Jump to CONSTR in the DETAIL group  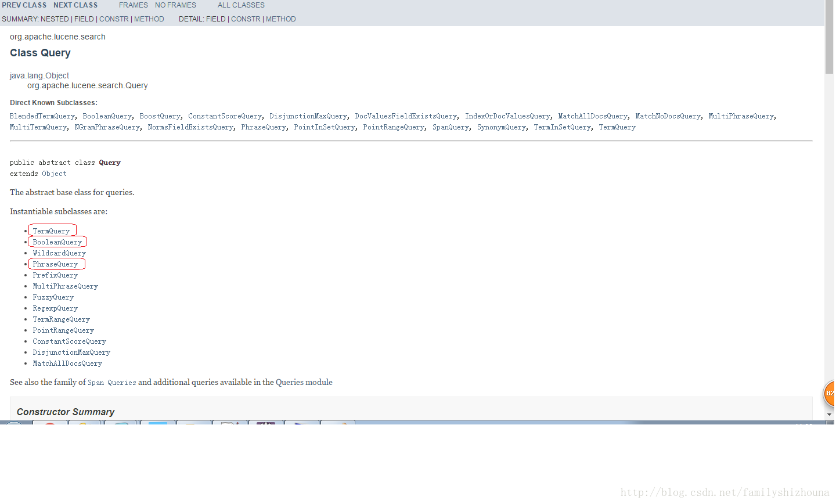tap(246, 19)
